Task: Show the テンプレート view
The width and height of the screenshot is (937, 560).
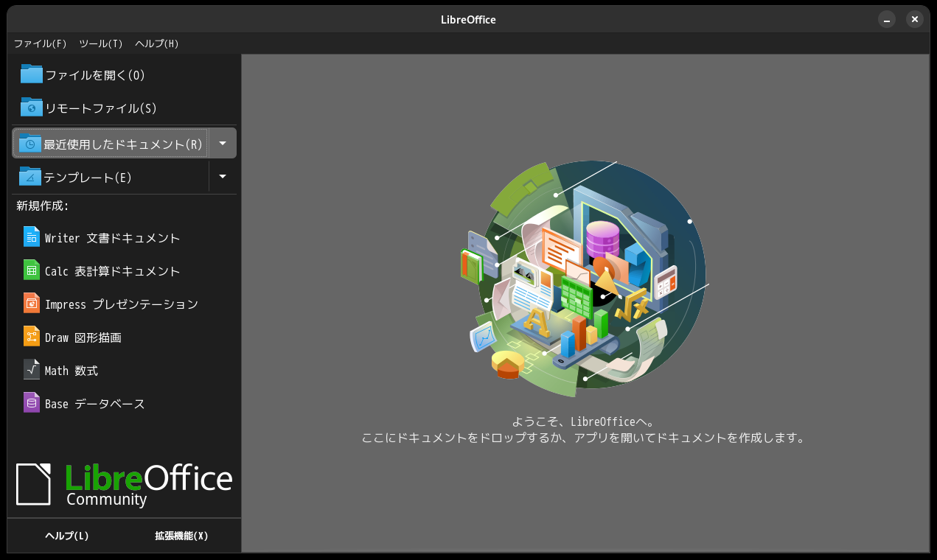Action: coord(110,177)
